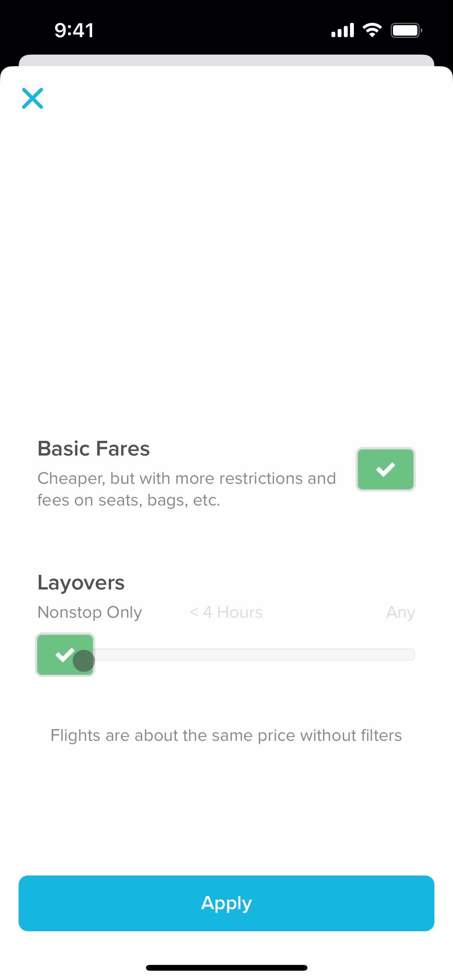Tap the 9:41 clock in status bar

pyautogui.click(x=74, y=30)
